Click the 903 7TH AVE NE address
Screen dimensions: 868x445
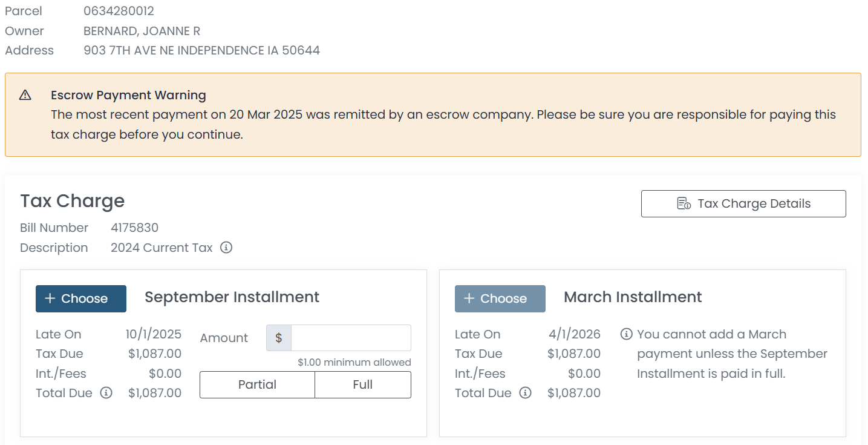[x=201, y=50]
